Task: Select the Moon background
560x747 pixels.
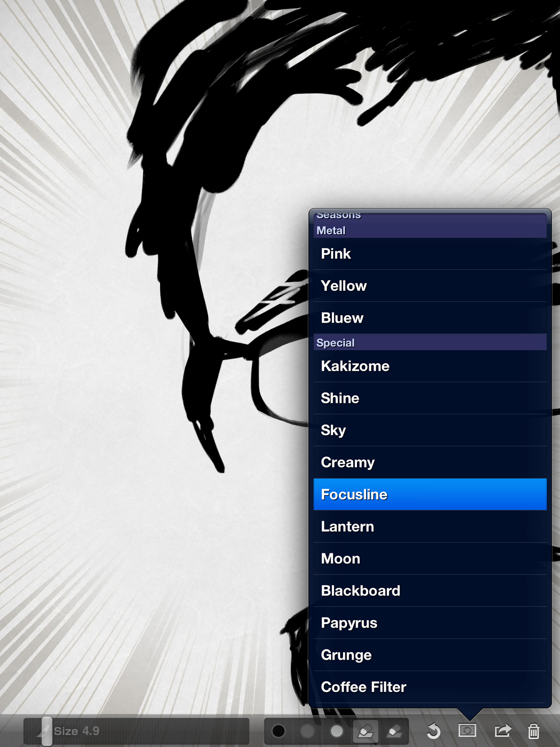Action: point(430,559)
